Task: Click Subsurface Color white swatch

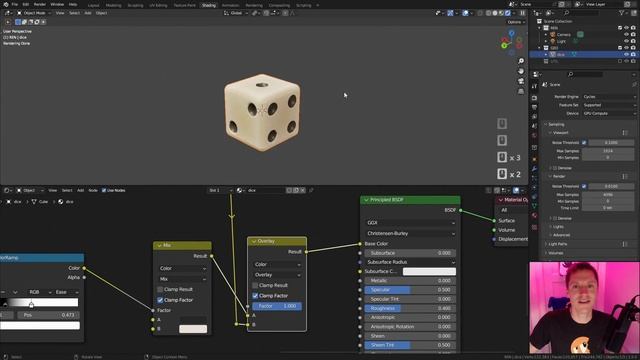Action: (x=429, y=271)
